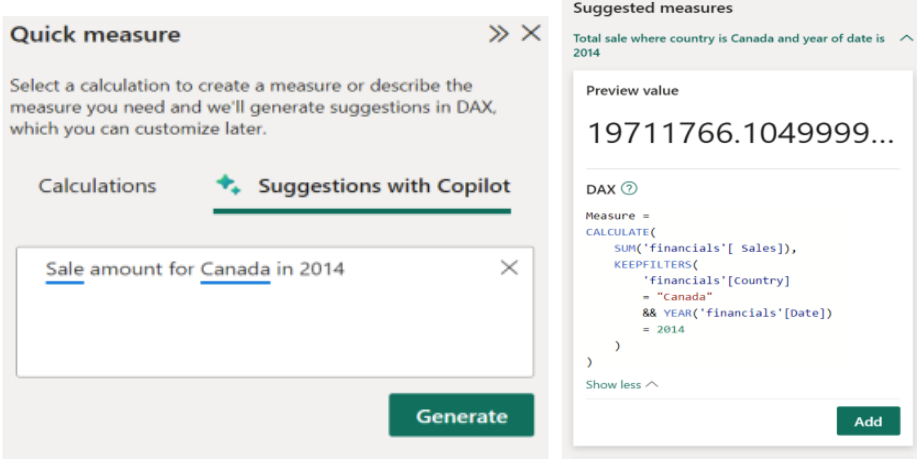Click the 'financials'[Country] line in DAX
This screenshot has height=461, width=917.
tap(716, 280)
